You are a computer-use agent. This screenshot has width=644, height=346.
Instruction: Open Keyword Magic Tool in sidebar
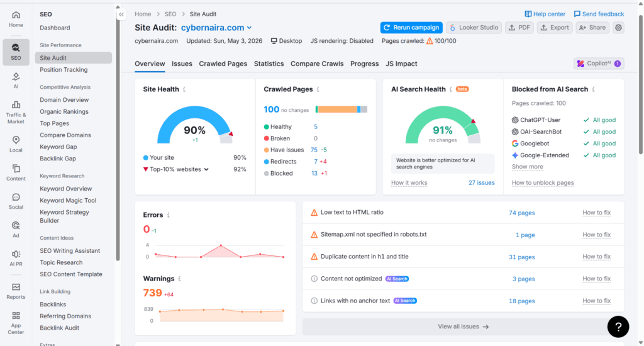click(68, 201)
